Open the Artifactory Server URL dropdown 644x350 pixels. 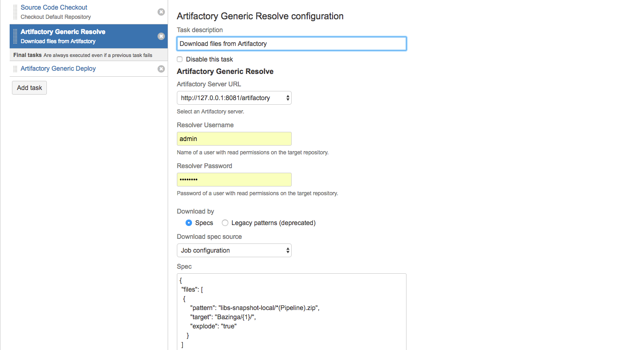pos(234,98)
